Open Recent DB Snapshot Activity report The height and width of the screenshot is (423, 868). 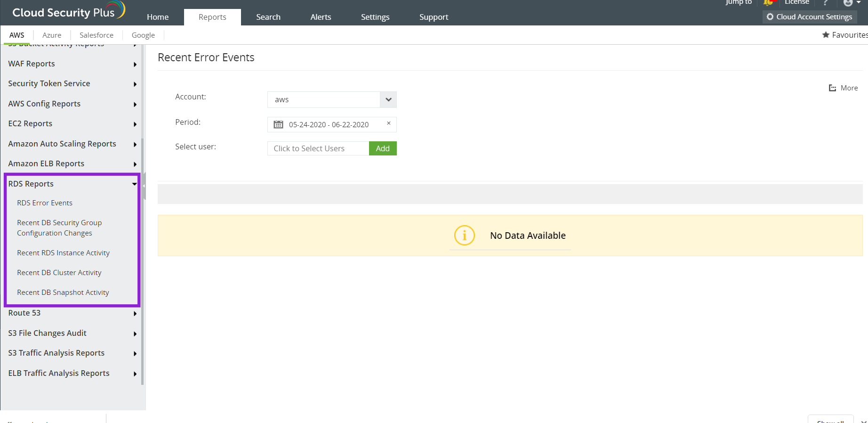(63, 293)
